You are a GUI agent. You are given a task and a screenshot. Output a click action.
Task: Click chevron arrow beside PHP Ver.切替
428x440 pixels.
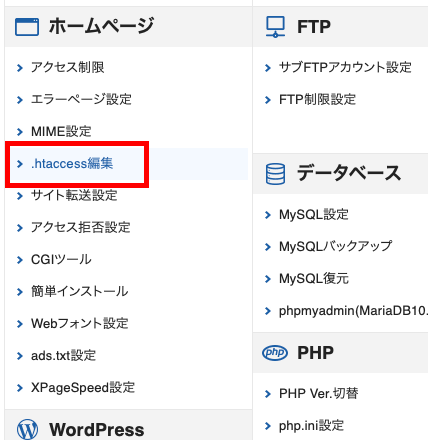(268, 394)
